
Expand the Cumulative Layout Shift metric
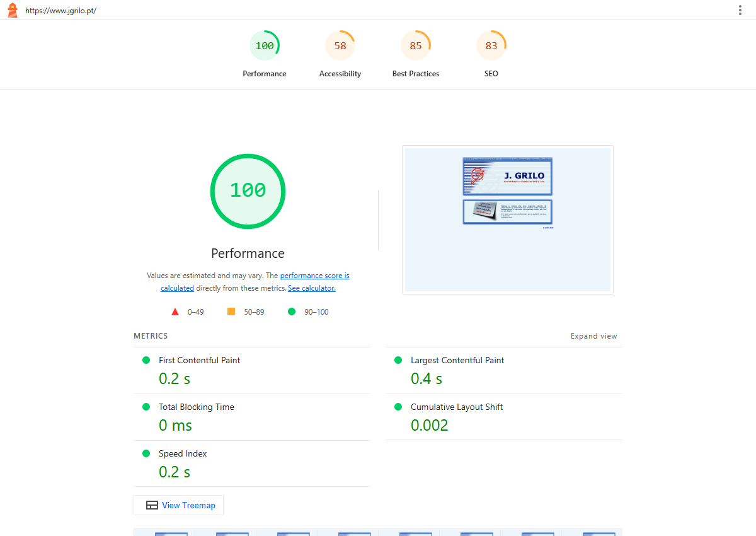pyautogui.click(x=504, y=417)
